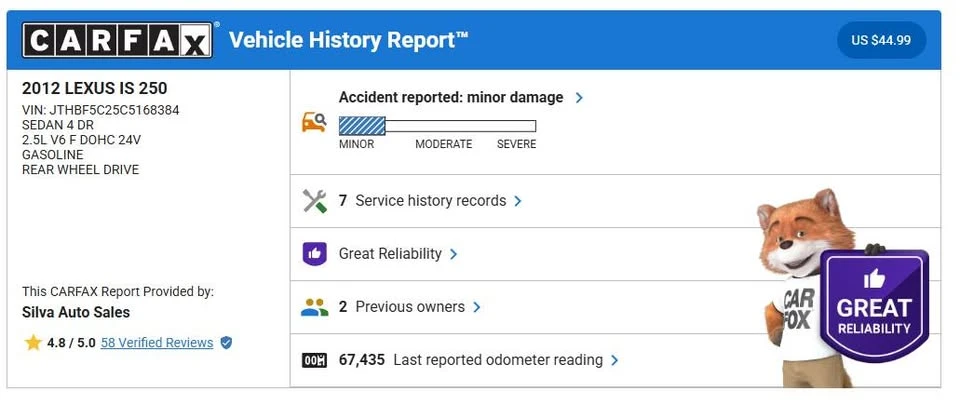Click the US $44.99 price button

click(881, 40)
